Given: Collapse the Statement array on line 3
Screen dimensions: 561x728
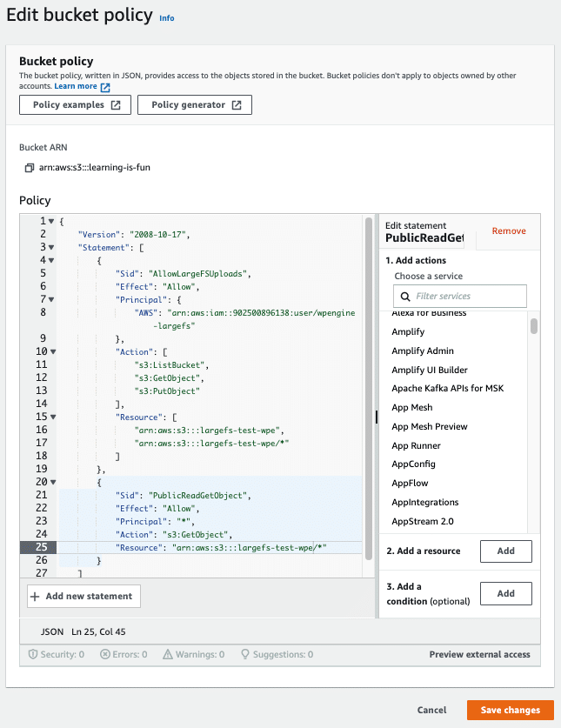Looking at the screenshot, I should (x=51, y=247).
